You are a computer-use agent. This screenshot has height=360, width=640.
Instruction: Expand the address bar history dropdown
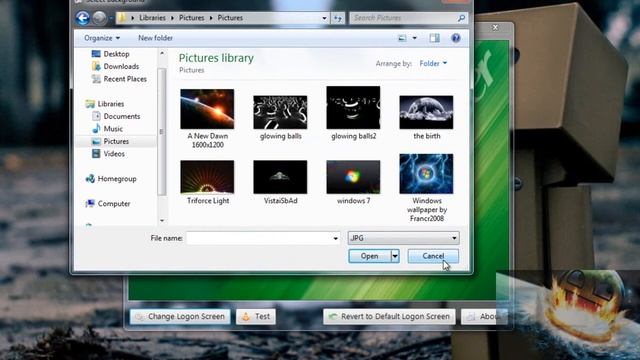pyautogui.click(x=324, y=18)
